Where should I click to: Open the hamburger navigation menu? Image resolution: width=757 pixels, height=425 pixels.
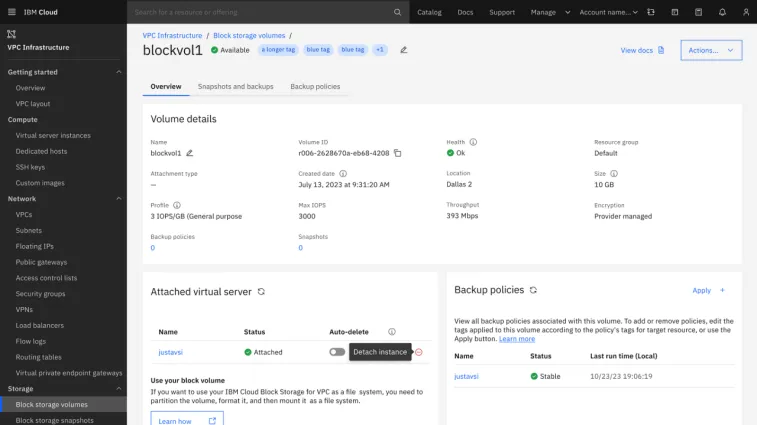tap(10, 12)
